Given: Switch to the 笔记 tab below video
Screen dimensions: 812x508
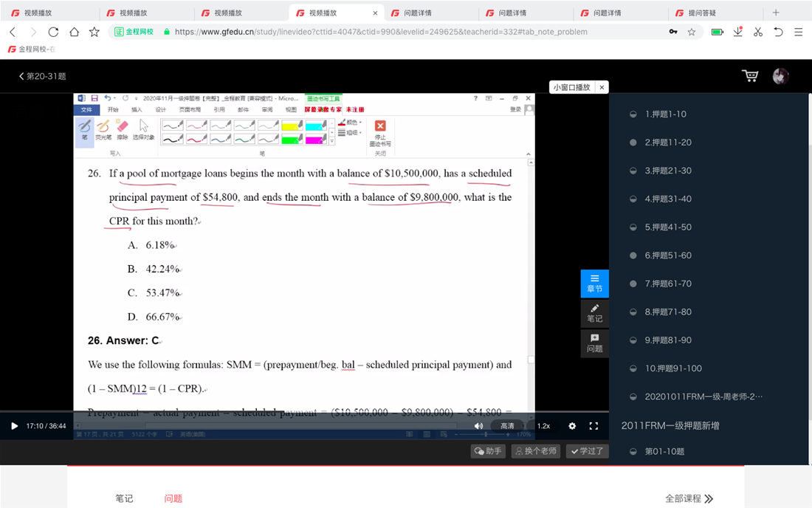Looking at the screenshot, I should point(124,498).
